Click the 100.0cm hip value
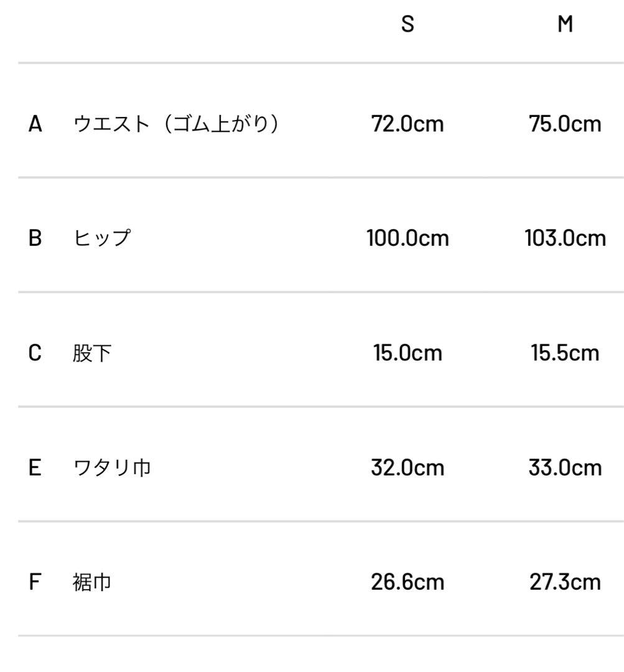 coord(407,239)
